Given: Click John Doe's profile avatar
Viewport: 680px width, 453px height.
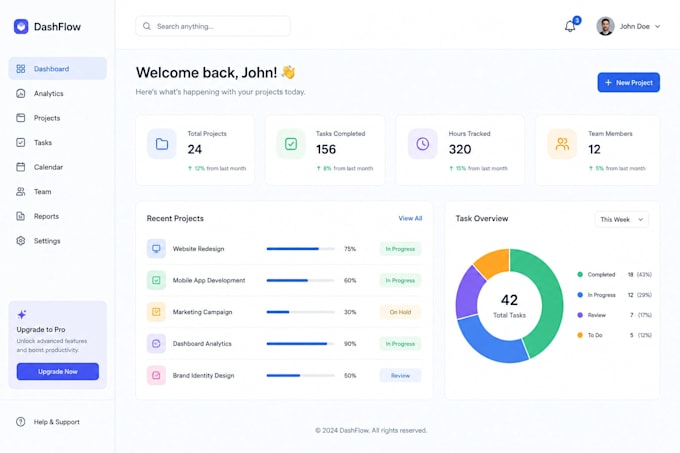Looking at the screenshot, I should (x=605, y=26).
